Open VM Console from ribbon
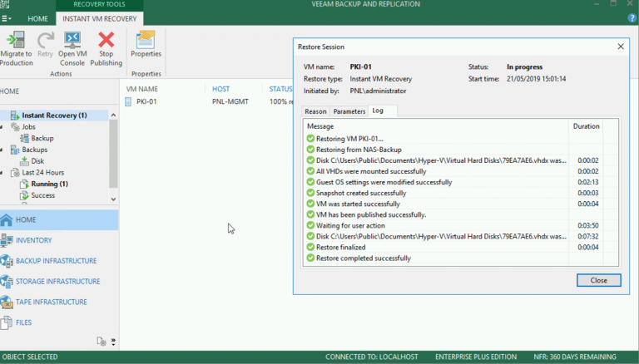The height and width of the screenshot is (364, 639). pyautogui.click(x=72, y=48)
